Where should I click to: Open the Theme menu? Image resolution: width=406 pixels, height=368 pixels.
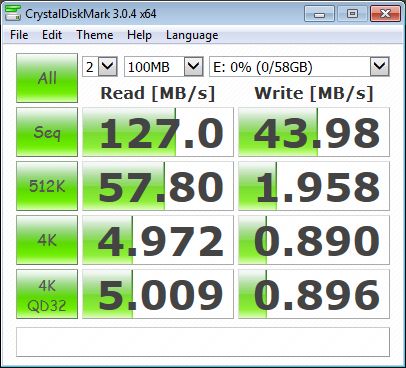coord(95,35)
